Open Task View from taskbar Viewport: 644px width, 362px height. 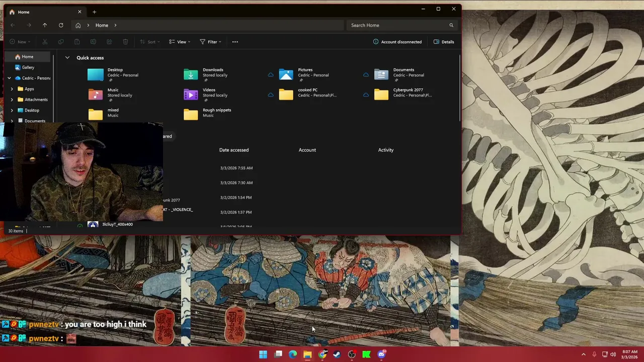pyautogui.click(x=278, y=354)
